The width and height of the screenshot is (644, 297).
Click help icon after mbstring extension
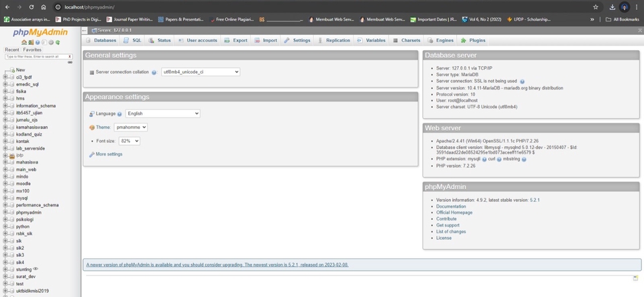pyautogui.click(x=524, y=159)
